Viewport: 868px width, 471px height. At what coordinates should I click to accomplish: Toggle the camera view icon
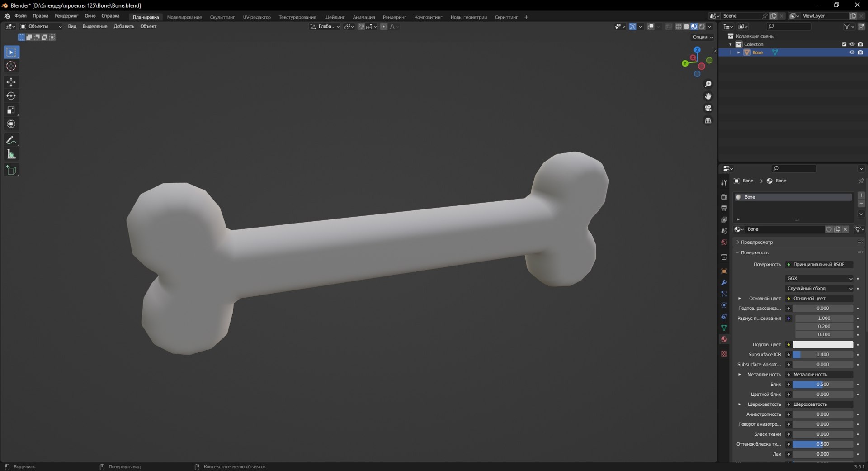click(x=708, y=108)
